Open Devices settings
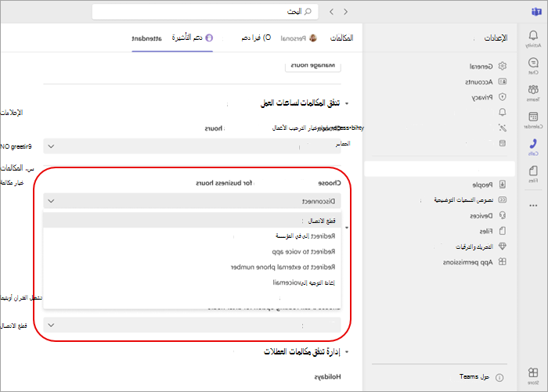The image size is (548, 392). (x=481, y=216)
